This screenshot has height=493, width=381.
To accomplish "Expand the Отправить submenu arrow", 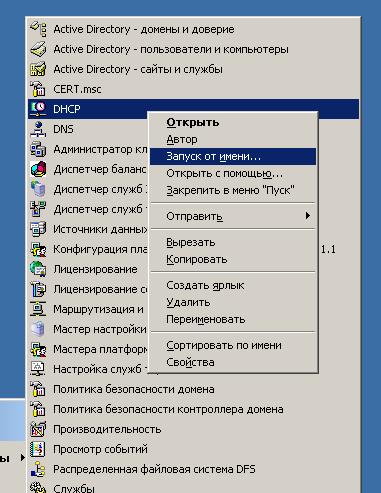I will [x=308, y=216].
